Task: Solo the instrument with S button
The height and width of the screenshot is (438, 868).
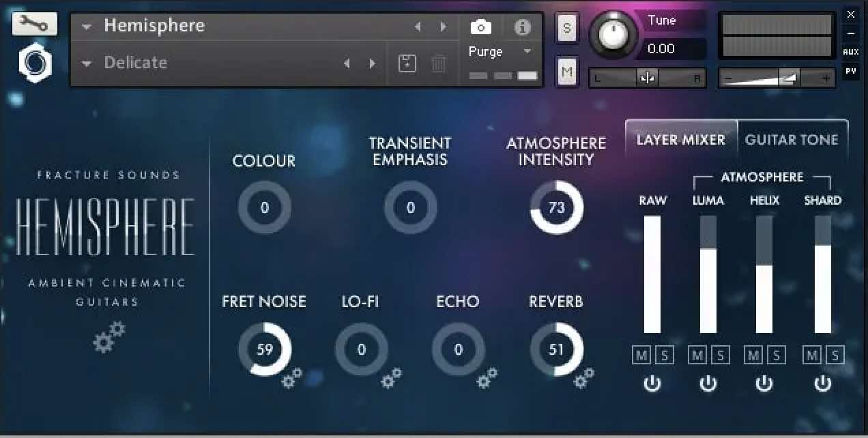Action: [x=566, y=29]
